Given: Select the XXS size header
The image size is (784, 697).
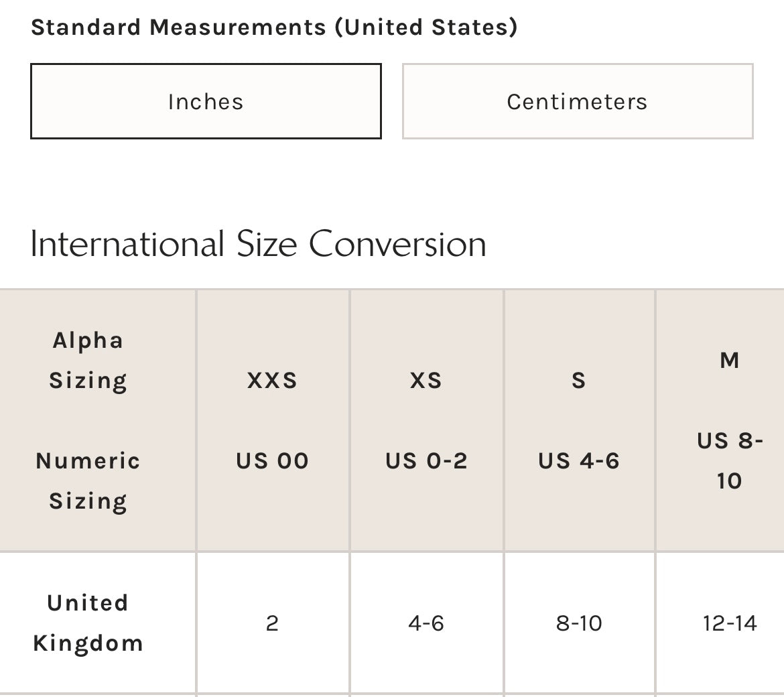Looking at the screenshot, I should (272, 380).
